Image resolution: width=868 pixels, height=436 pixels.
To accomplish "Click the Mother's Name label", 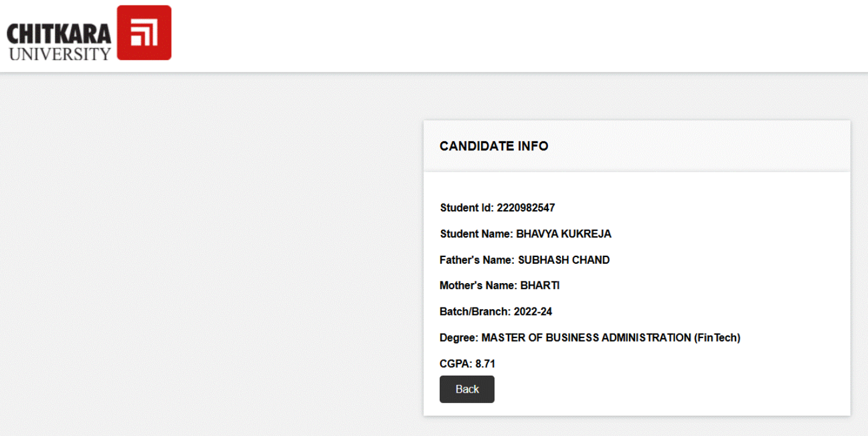I will 478,286.
